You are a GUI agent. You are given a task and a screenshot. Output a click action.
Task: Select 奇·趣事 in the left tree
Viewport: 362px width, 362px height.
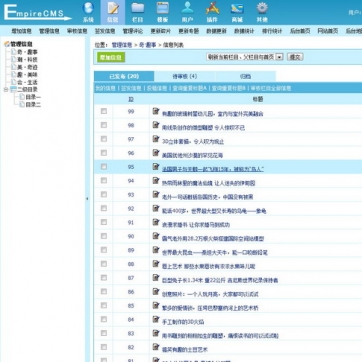[27, 52]
